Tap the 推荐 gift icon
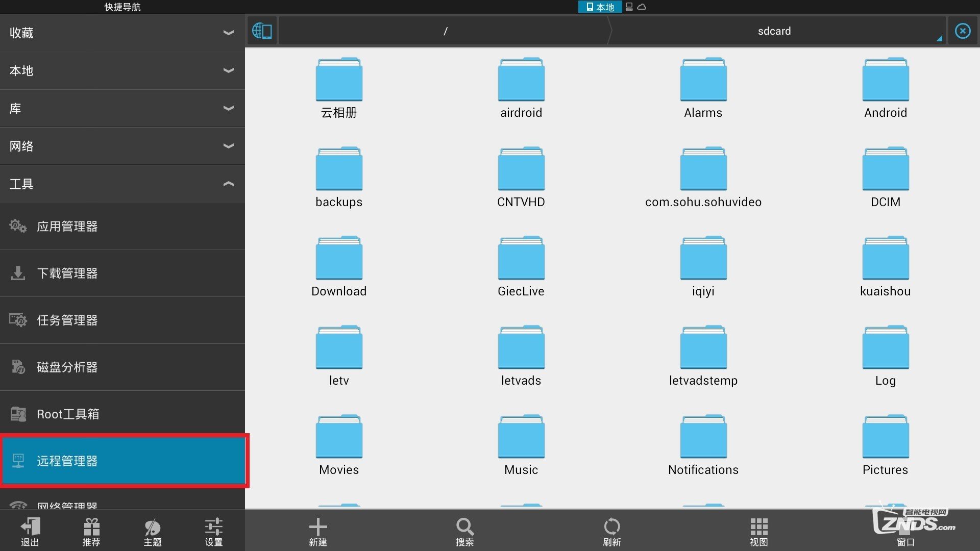Image resolution: width=980 pixels, height=551 pixels. [x=91, y=531]
